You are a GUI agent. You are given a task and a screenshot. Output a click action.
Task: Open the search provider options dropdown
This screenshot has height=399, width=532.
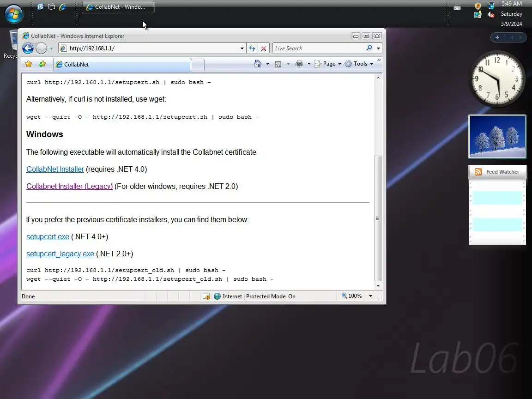tap(378, 48)
